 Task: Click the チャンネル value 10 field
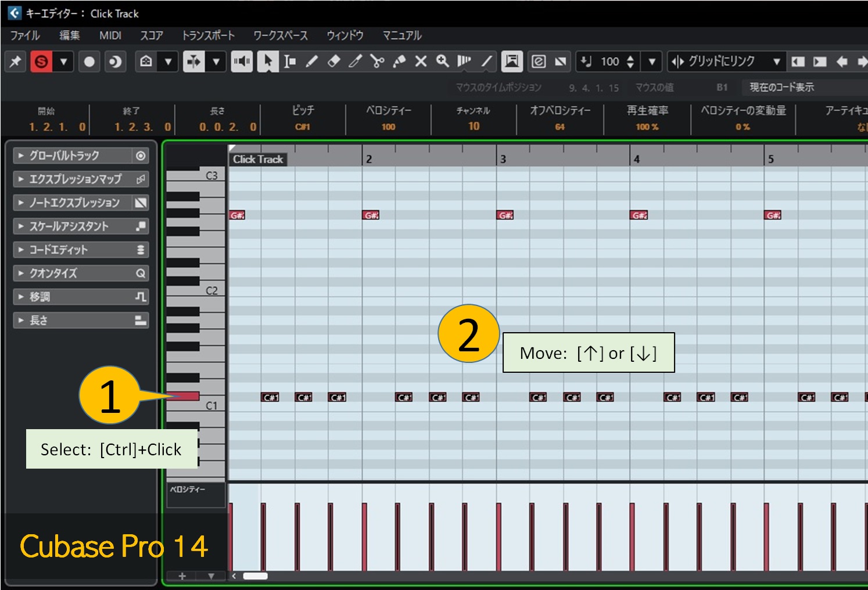pos(474,126)
